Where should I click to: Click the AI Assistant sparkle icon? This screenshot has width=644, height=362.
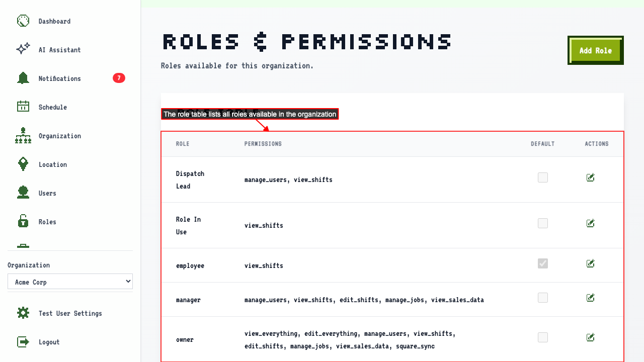[23, 50]
